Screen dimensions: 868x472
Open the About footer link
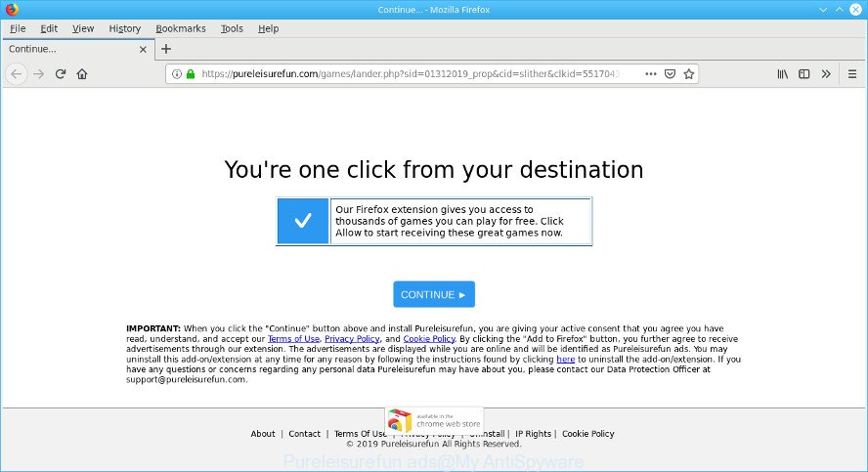(262, 434)
